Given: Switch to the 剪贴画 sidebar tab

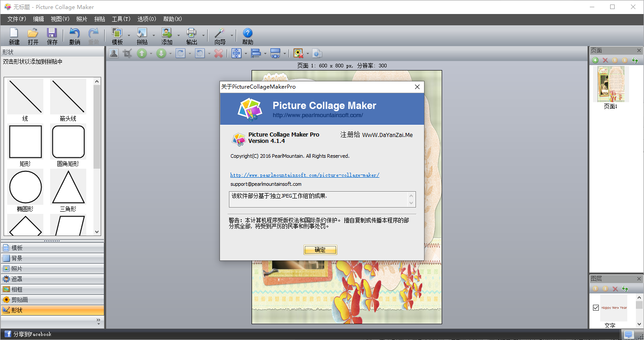Looking at the screenshot, I should pyautogui.click(x=52, y=300).
